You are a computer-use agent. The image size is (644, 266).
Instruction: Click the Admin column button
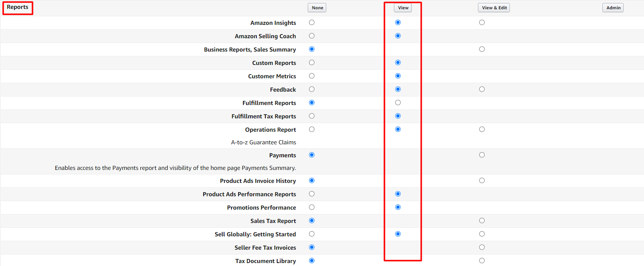(613, 8)
